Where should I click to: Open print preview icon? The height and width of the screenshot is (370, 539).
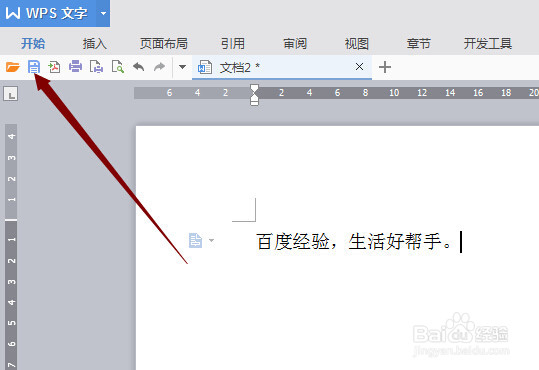point(96,67)
